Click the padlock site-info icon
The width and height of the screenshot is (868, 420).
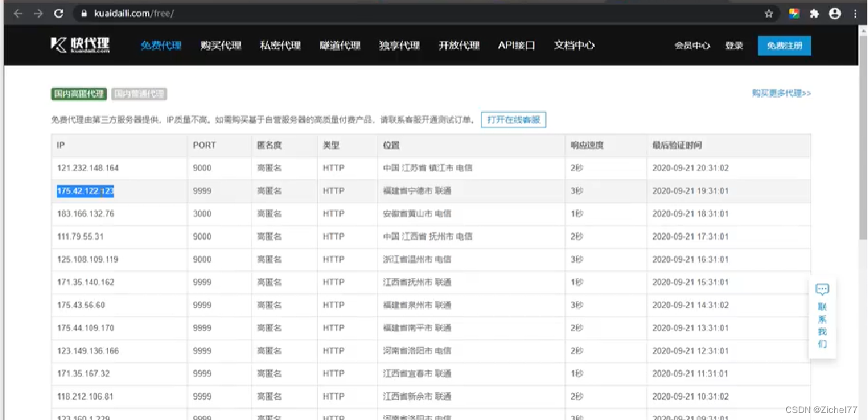click(83, 13)
